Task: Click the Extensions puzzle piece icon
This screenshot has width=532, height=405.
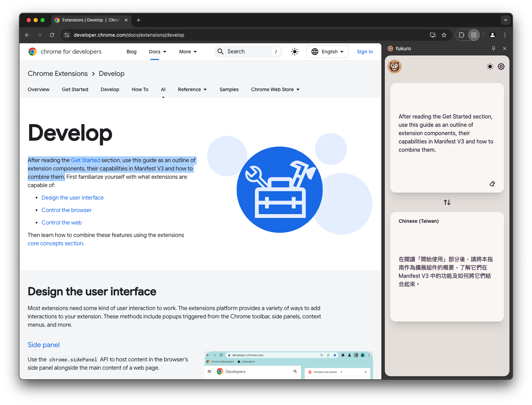Action: tap(461, 35)
